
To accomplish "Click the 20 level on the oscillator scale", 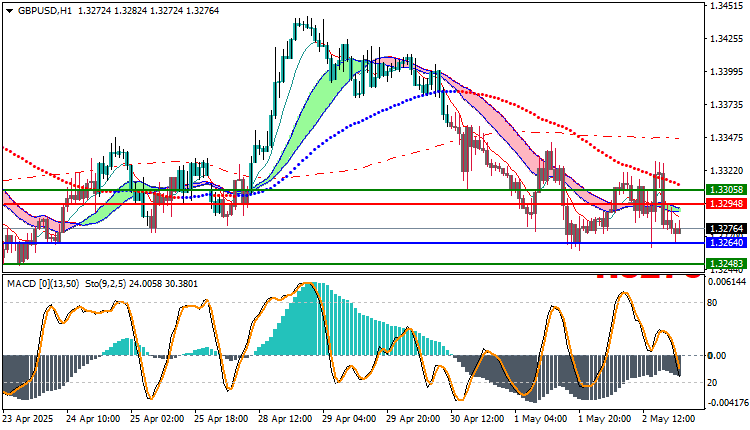I will (x=712, y=383).
